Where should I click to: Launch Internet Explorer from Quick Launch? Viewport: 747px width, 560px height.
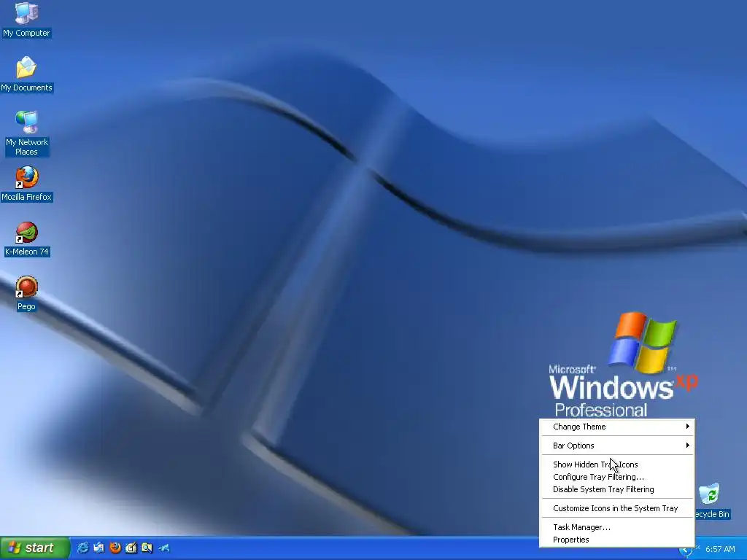pos(83,548)
